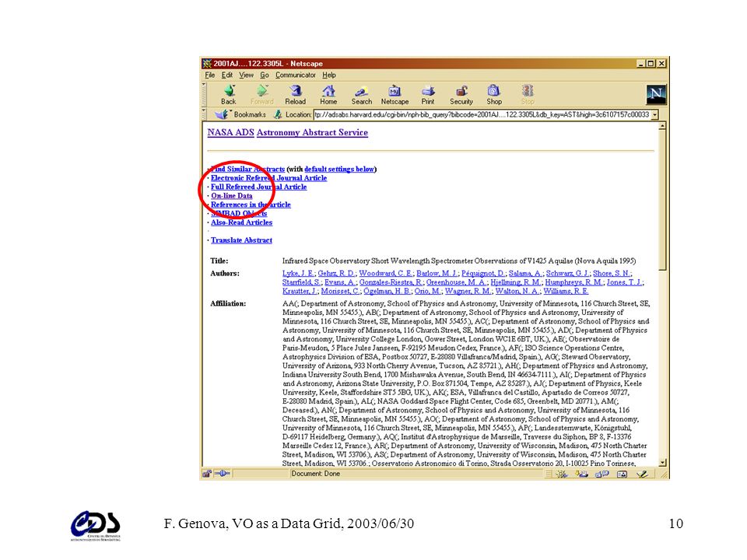Click the Shop toolbar icon
This screenshot has height=560, width=747.
tap(494, 90)
